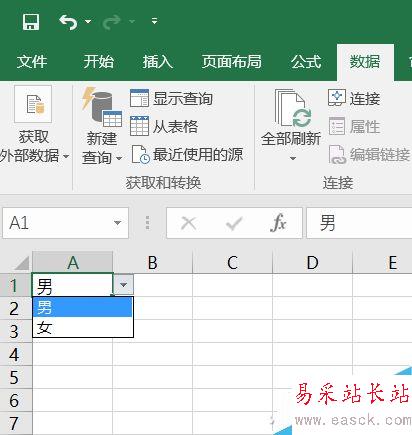Expand the 全部刷新 dropdown arrow
This screenshot has height=435, width=412.
tap(292, 158)
